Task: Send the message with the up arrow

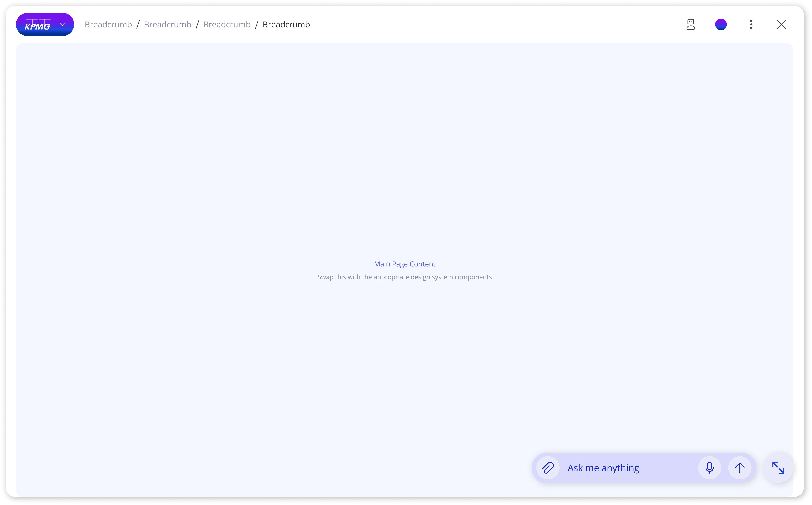Action: tap(740, 468)
